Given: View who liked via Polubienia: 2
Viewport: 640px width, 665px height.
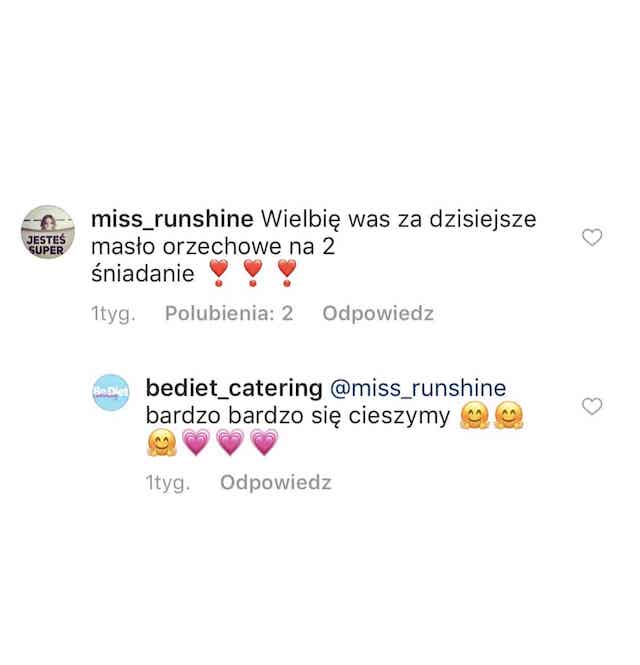Looking at the screenshot, I should click(229, 313).
